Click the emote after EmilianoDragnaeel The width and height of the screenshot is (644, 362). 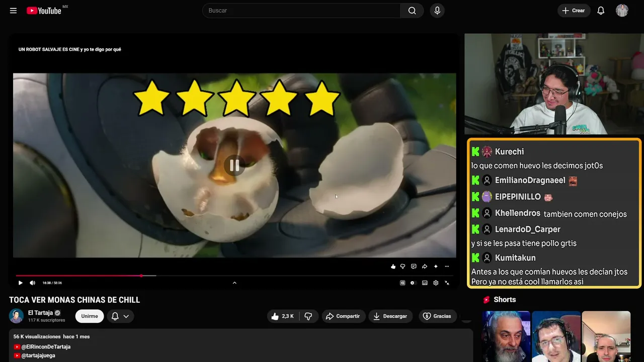pyautogui.click(x=573, y=181)
